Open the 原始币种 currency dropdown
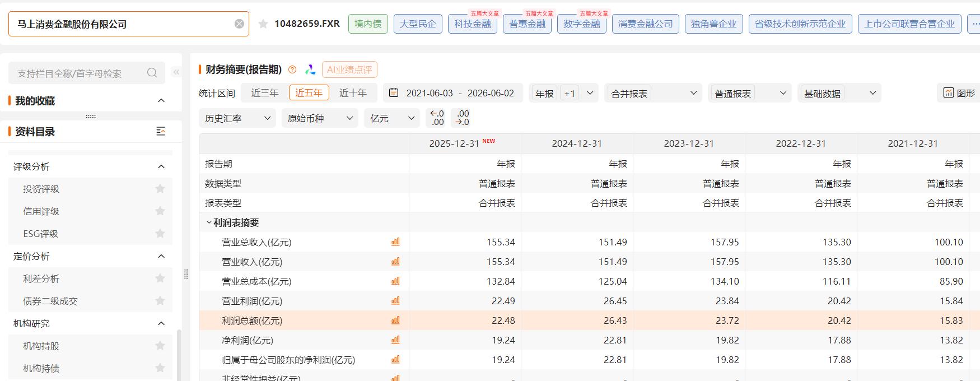 pyautogui.click(x=320, y=118)
